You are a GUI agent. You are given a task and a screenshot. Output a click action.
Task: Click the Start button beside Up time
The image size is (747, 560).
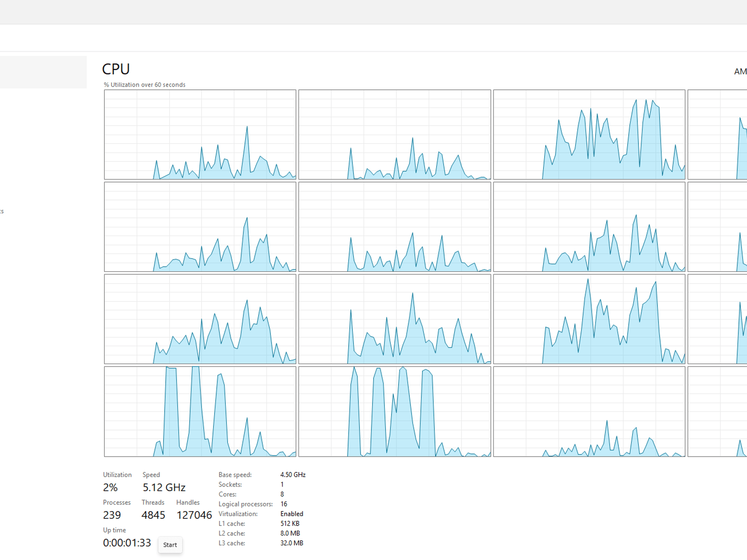170,545
